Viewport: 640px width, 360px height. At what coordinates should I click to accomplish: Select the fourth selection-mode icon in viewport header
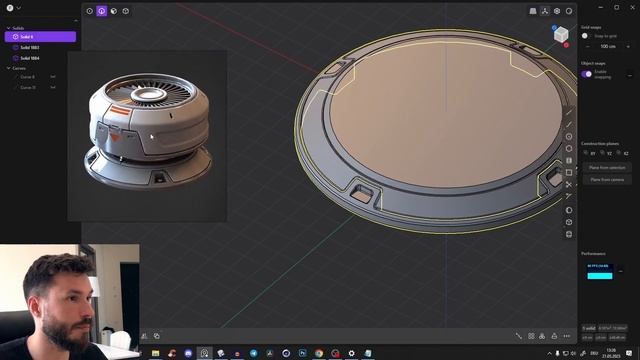click(126, 11)
